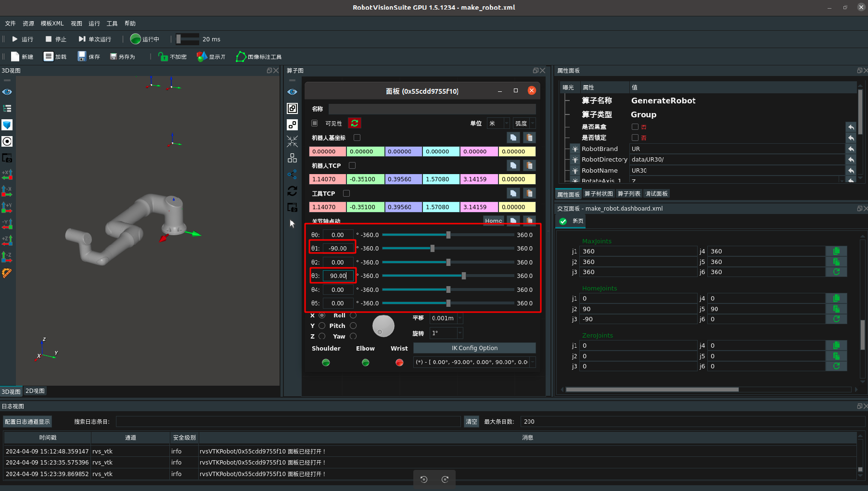Click the -Z view axis icon

click(x=7, y=256)
